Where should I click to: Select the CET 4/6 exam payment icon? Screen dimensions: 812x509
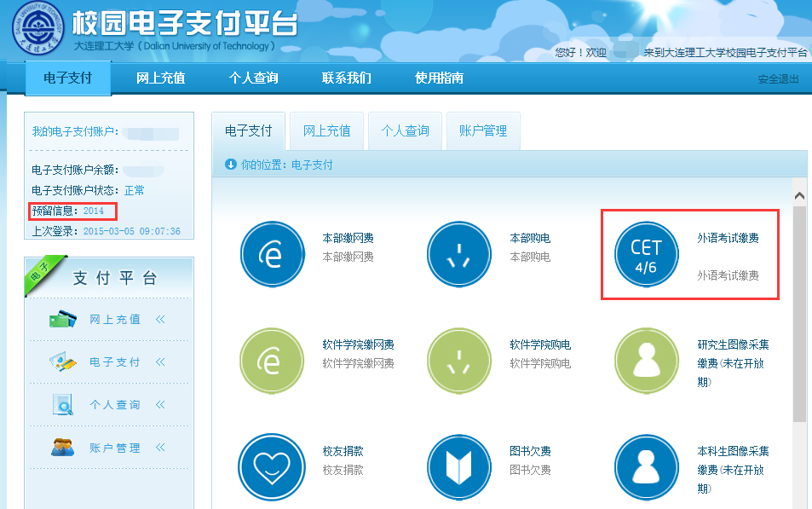pos(646,255)
